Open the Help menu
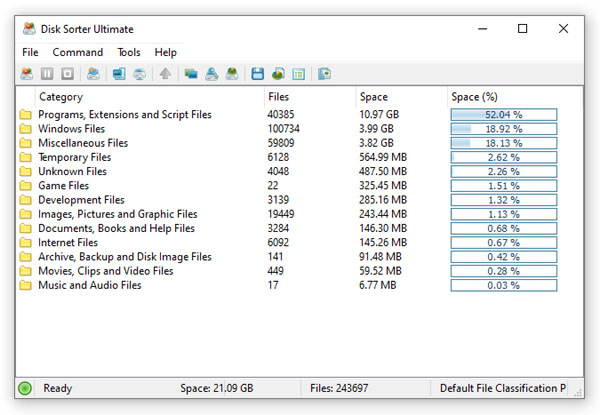Image resolution: width=600 pixels, height=415 pixels. point(166,52)
